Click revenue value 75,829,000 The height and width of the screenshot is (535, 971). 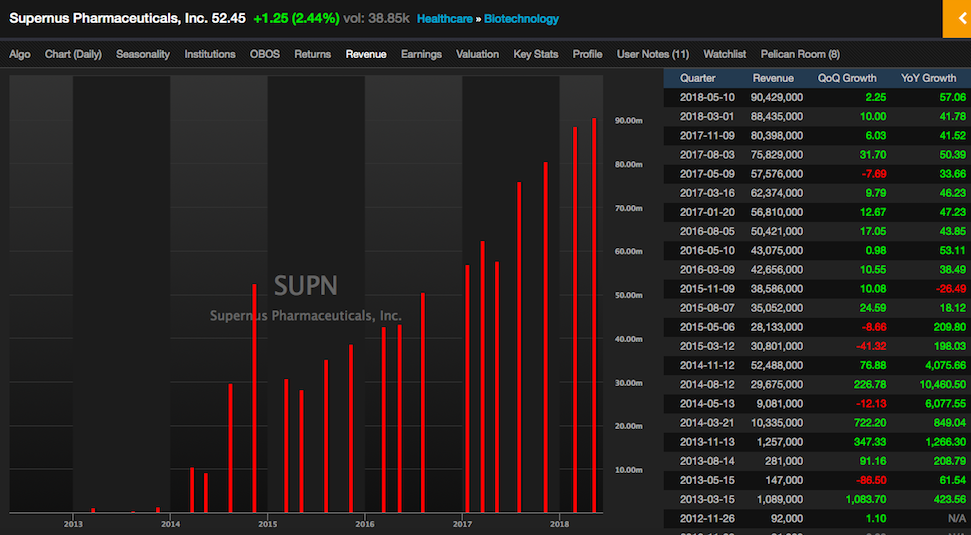[777, 155]
